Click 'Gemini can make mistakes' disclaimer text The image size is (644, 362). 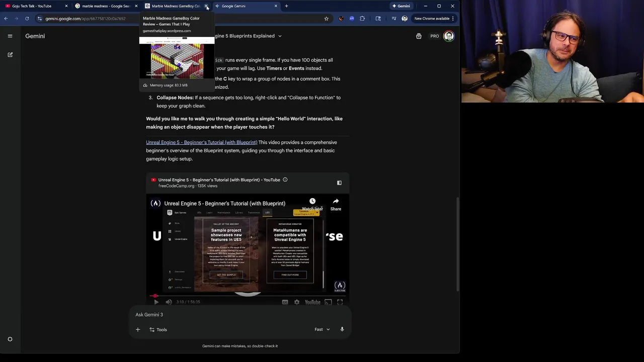(240, 346)
